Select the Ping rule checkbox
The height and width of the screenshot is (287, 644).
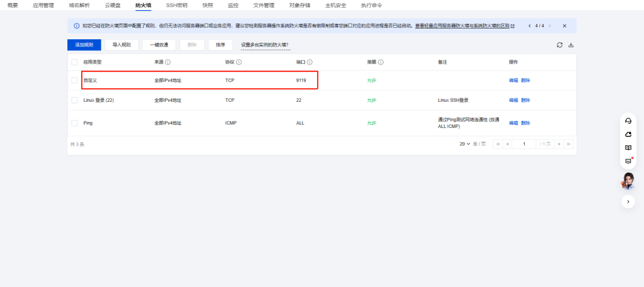75,123
